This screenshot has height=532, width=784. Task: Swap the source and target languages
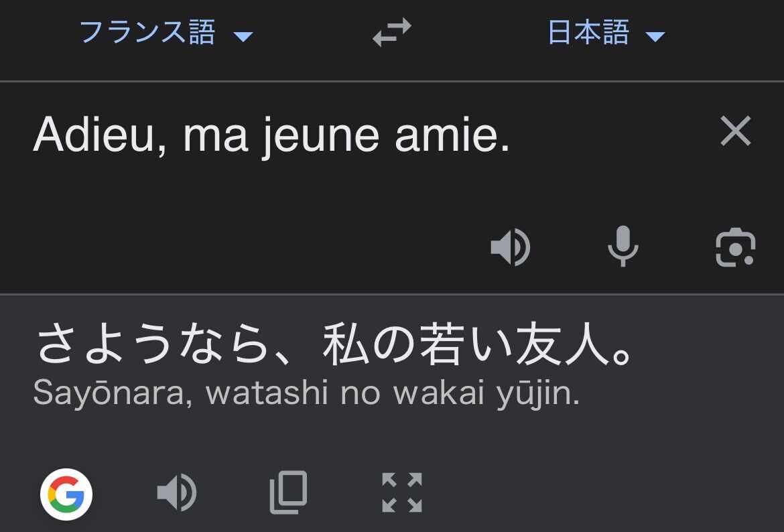pyautogui.click(x=392, y=32)
